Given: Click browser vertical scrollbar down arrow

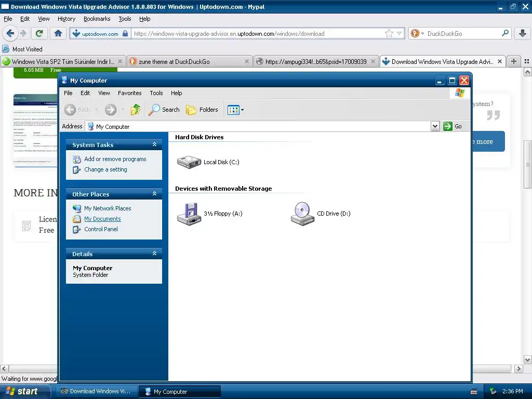Looking at the screenshot, I should coord(528,360).
